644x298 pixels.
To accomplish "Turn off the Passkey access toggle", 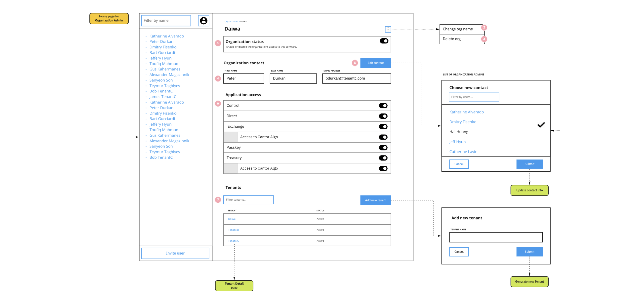I will click(383, 148).
